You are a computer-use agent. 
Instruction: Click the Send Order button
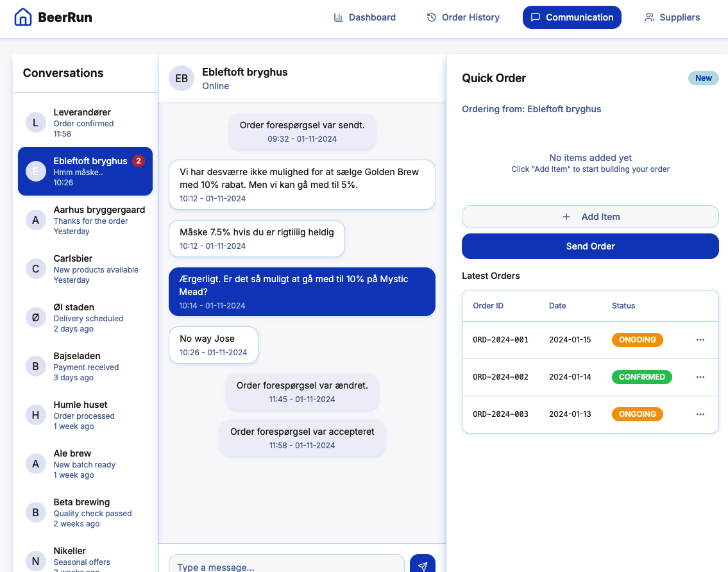(590, 246)
